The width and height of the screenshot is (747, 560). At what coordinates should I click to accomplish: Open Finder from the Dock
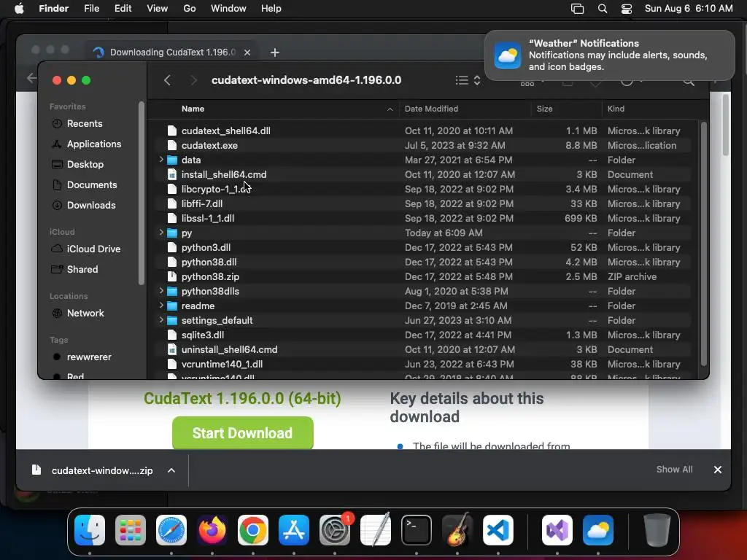click(90, 530)
